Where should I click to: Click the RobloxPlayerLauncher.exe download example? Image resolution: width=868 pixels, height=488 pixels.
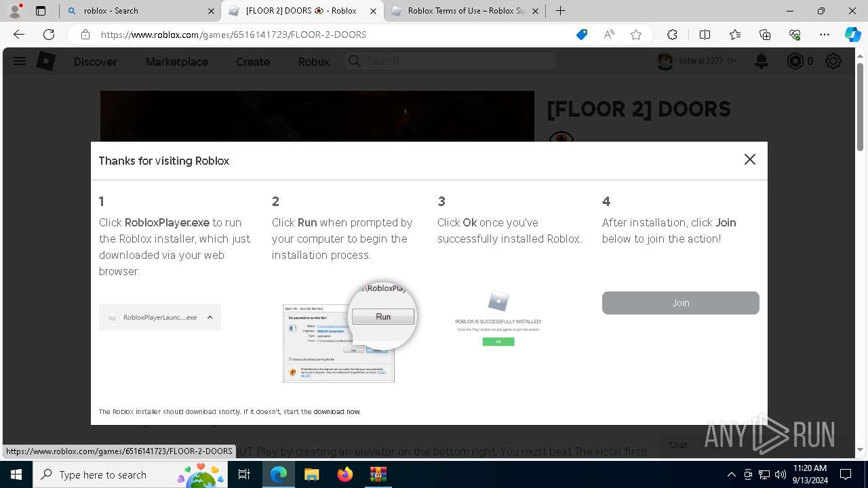click(x=160, y=317)
